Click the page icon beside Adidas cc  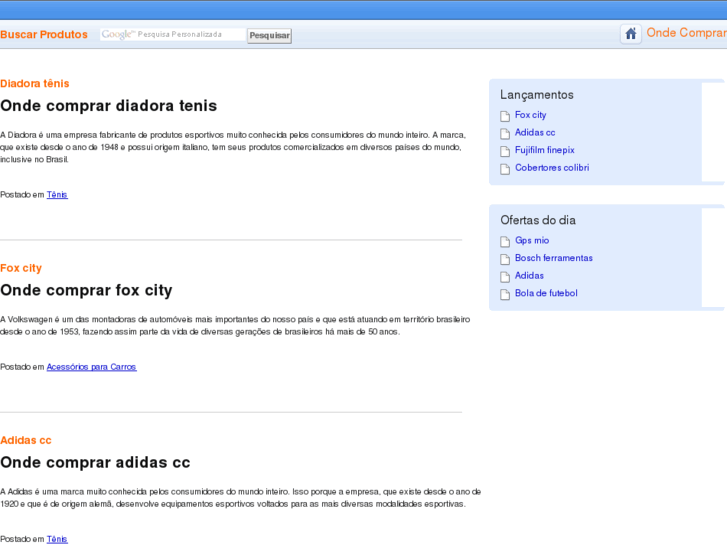505,134
